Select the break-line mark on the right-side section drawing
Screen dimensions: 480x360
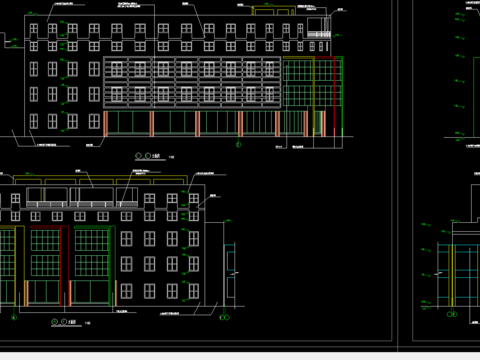point(438,274)
